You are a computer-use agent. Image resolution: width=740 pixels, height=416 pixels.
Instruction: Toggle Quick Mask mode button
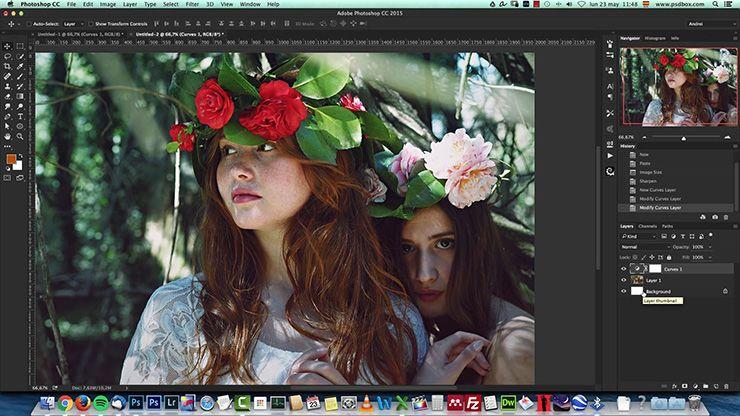(x=7, y=178)
